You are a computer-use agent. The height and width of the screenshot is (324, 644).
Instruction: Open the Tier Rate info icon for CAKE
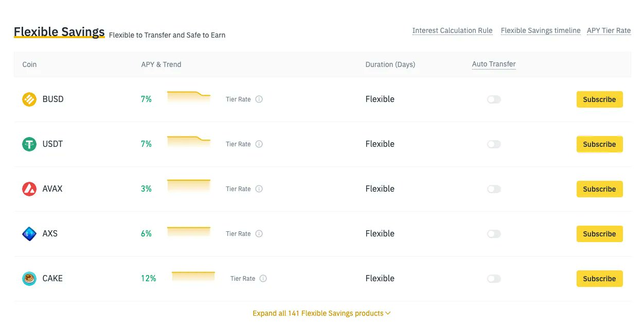click(x=263, y=278)
